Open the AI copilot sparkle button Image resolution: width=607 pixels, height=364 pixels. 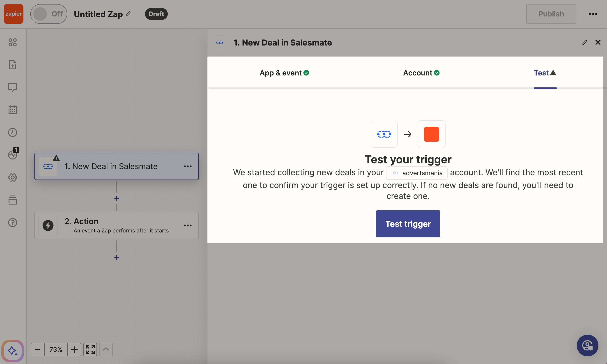[13, 351]
